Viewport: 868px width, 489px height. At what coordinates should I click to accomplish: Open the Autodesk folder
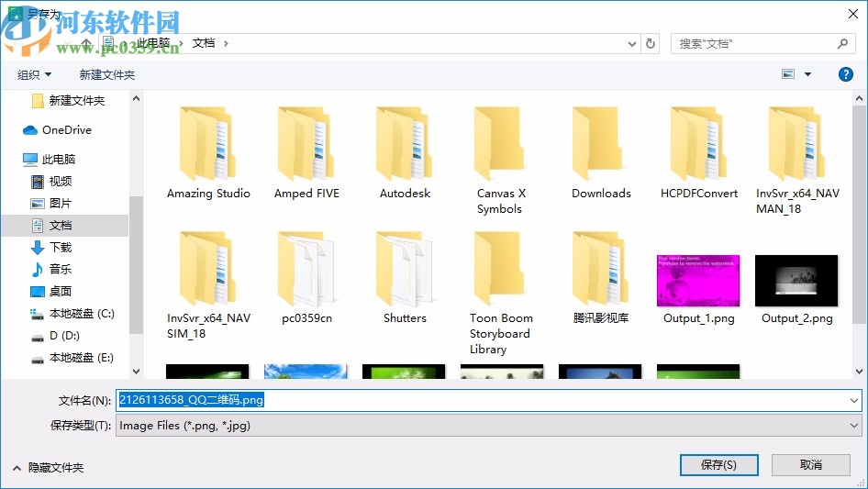pos(405,152)
